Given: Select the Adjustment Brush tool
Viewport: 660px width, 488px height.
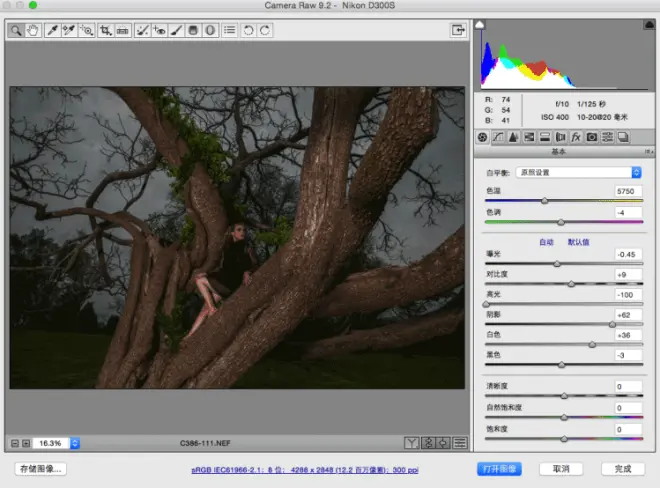Looking at the screenshot, I should coord(176,30).
